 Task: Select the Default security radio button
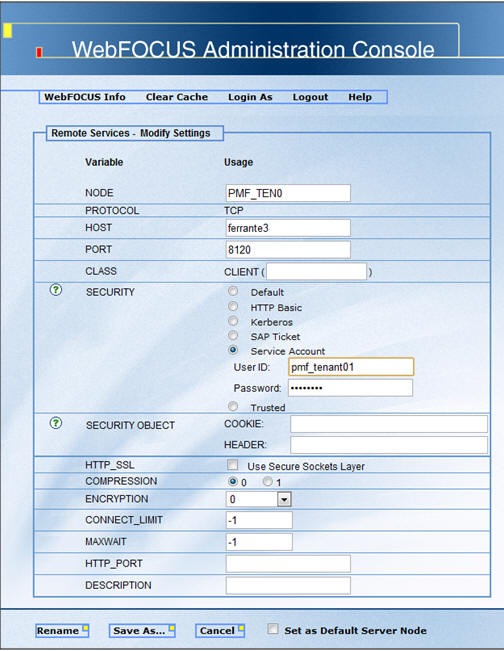233,291
